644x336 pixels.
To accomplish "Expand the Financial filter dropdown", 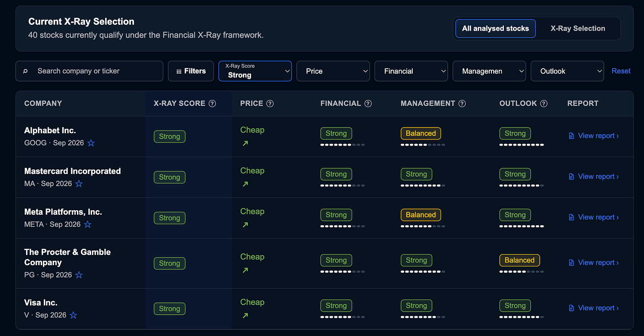I will (x=411, y=71).
